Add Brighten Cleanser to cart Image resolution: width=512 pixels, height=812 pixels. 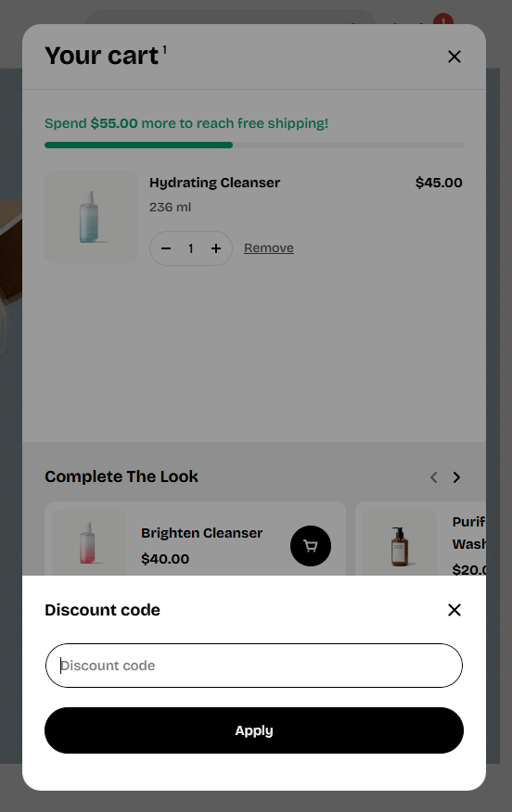tap(311, 546)
